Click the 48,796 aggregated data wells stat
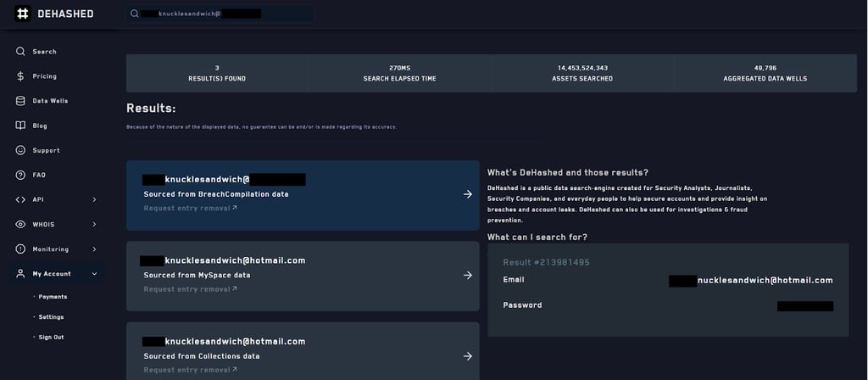868x380 pixels. 765,73
